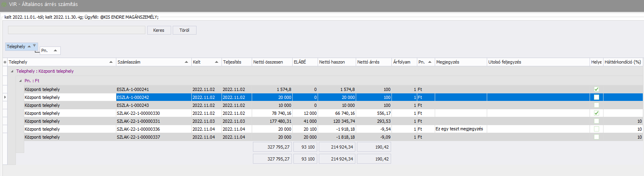Check Helye checkbox for ESZLA-1-000243
644x176 pixels.
point(596,105)
